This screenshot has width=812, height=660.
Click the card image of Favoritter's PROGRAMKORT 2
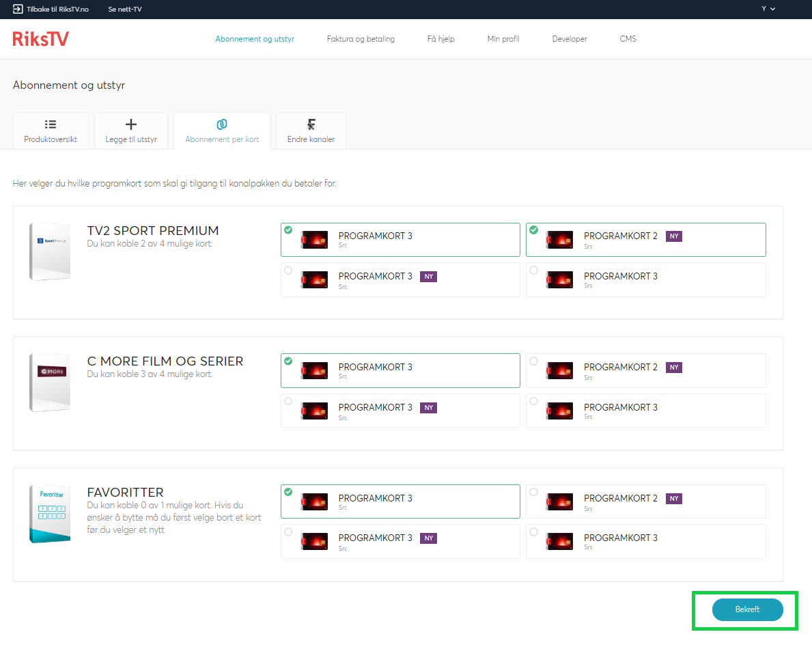(x=560, y=502)
